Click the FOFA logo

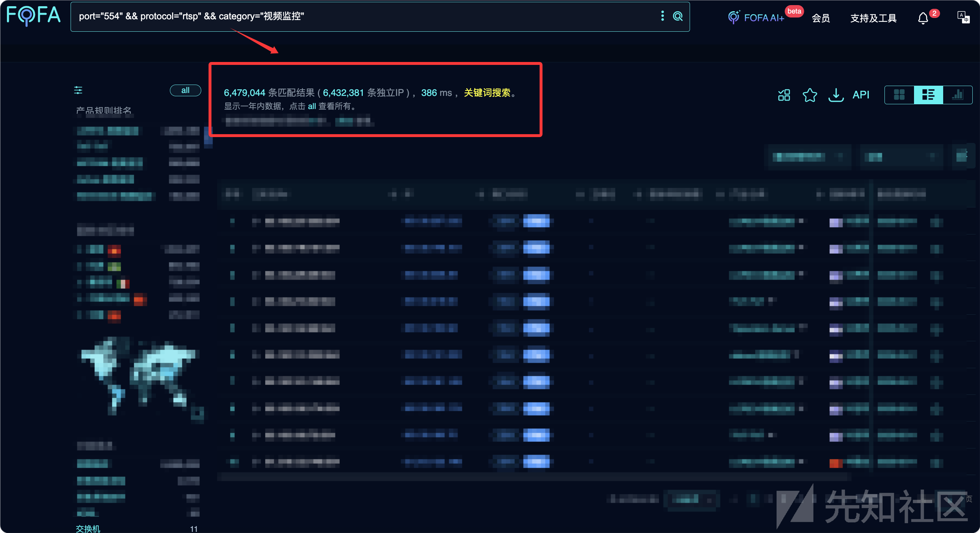point(34,16)
